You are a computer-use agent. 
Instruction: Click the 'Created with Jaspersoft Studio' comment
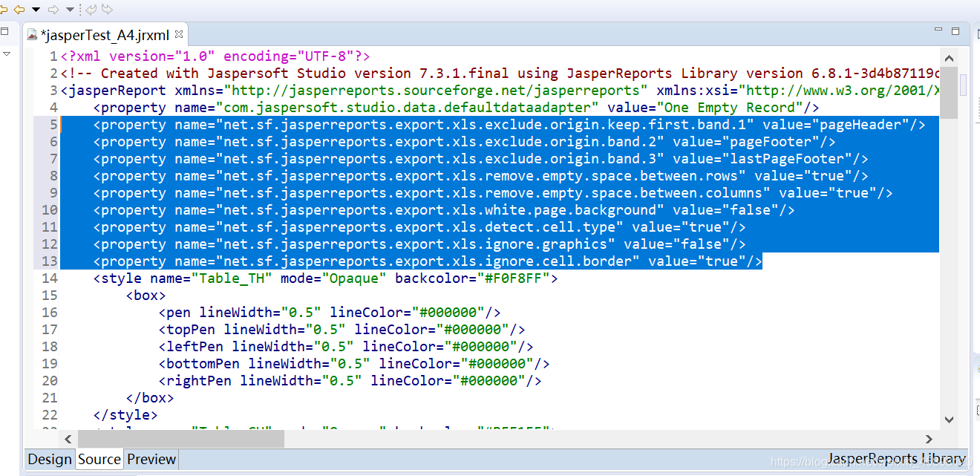point(500,74)
